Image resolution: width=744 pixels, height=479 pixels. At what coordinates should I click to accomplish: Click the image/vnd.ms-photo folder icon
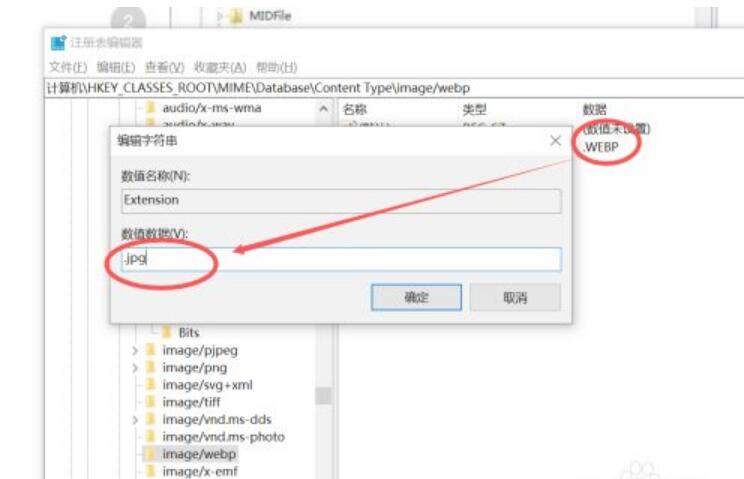tap(151, 436)
